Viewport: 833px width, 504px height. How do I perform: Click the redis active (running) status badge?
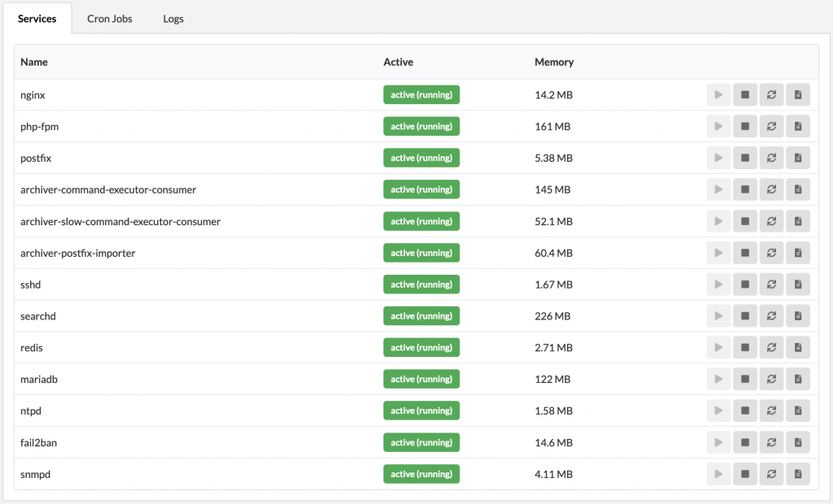[421, 347]
